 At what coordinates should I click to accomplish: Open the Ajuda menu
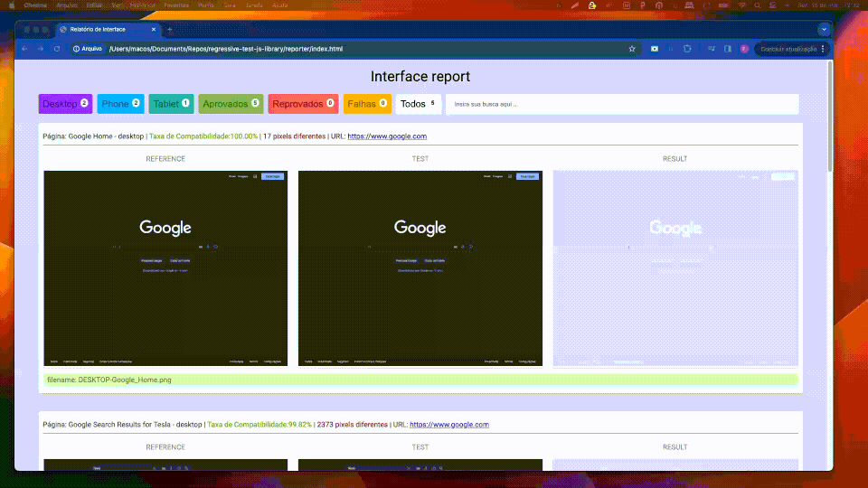(279, 5)
